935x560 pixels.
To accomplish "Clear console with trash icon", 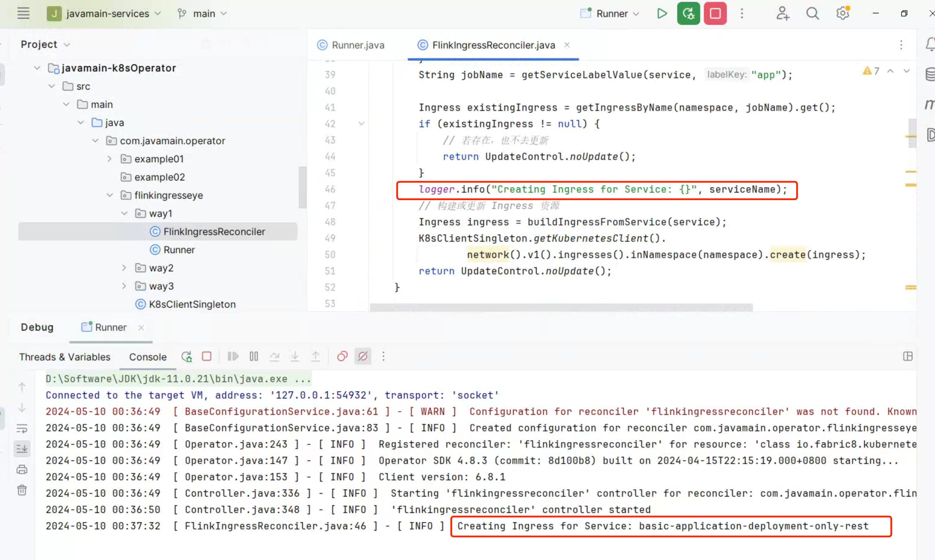I will [22, 491].
